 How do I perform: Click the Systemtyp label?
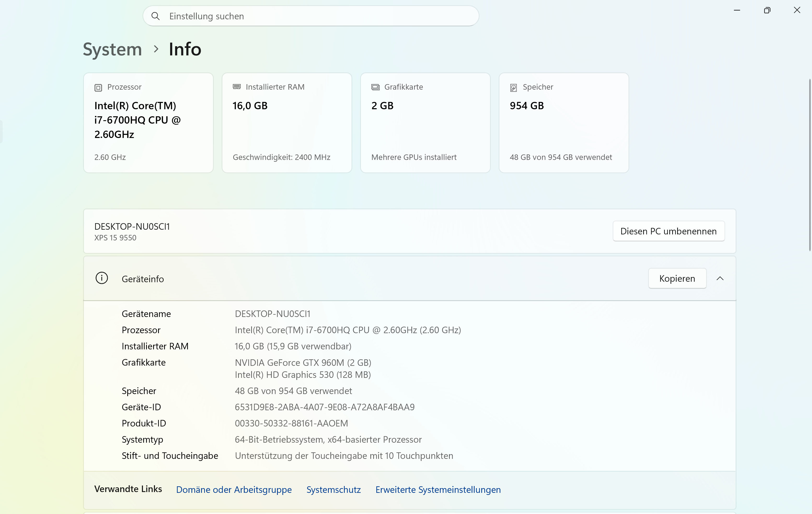click(x=142, y=440)
